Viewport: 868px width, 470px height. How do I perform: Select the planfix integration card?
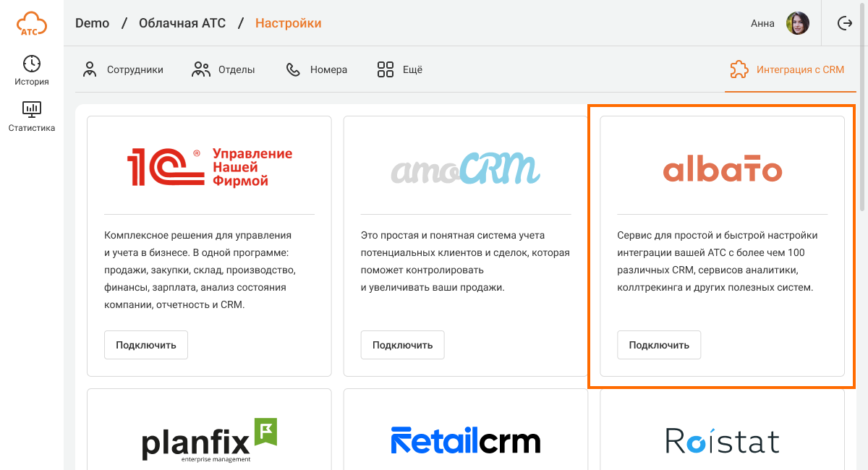[209, 430]
